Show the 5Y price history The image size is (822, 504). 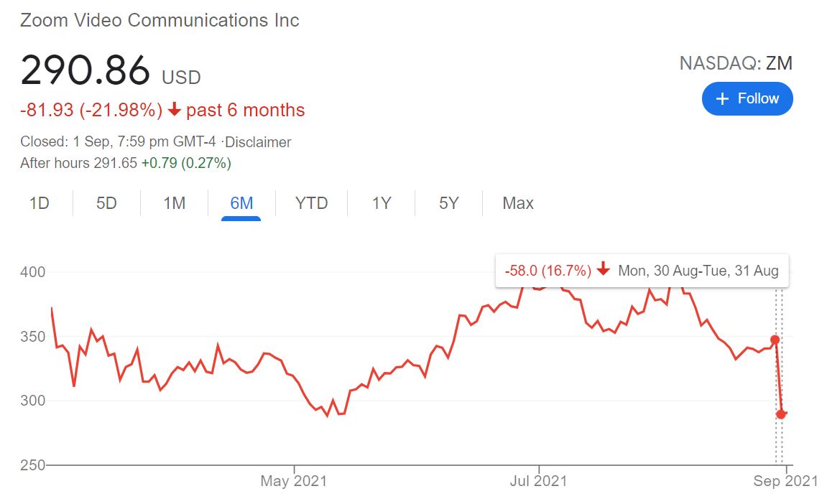[x=449, y=202]
